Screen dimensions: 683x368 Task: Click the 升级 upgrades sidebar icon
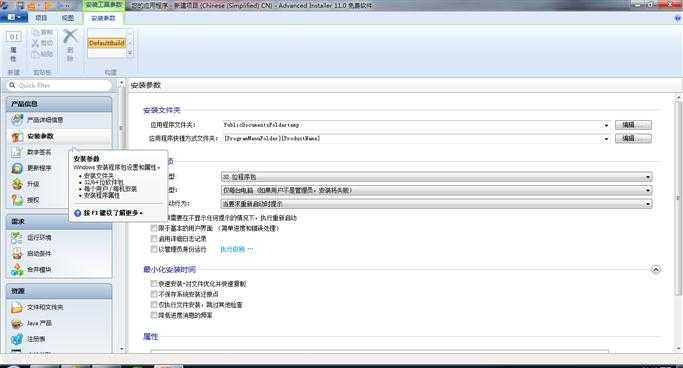[17, 184]
